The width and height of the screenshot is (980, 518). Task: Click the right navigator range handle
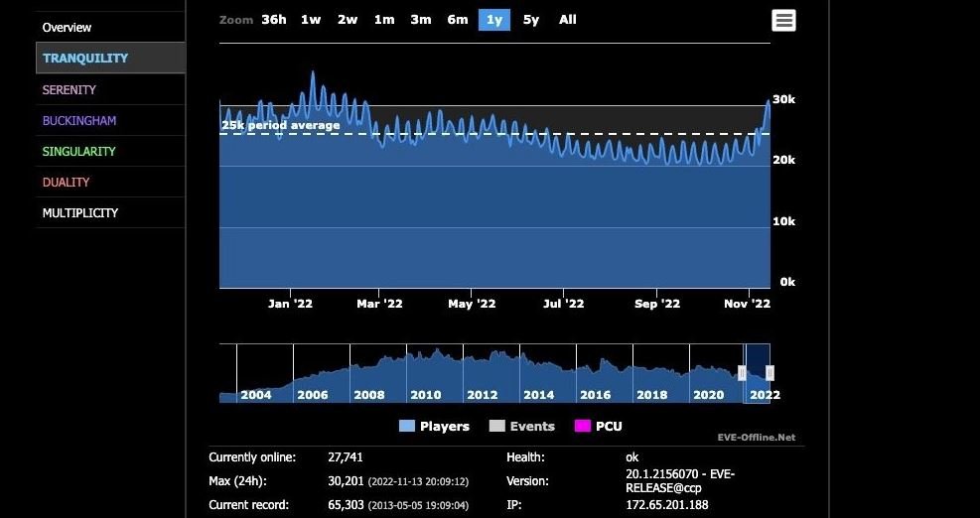(770, 373)
